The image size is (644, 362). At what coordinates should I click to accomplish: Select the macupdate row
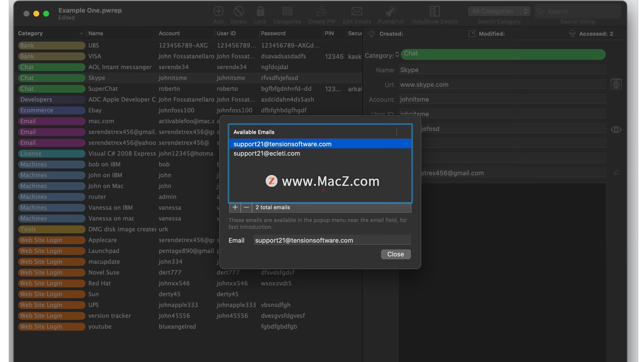117,261
